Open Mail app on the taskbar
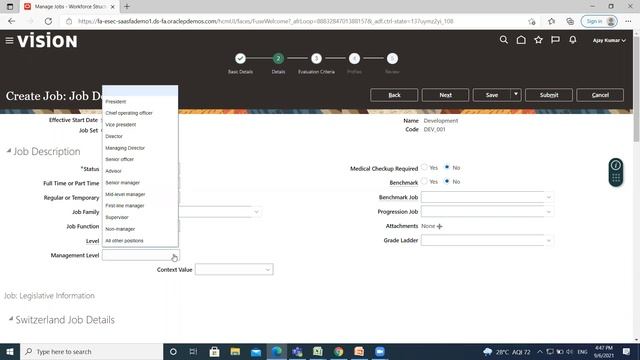Screen dimensions: 640x360 coord(256,351)
